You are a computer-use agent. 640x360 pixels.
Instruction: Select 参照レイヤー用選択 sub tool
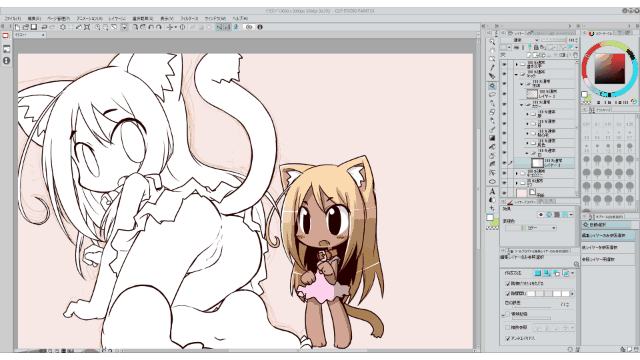(x=608, y=259)
